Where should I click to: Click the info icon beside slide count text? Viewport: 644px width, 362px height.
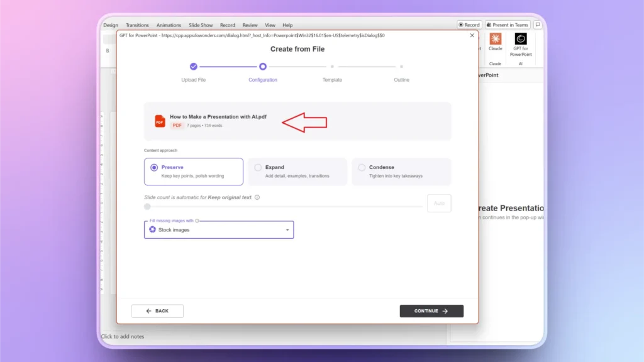pyautogui.click(x=257, y=197)
